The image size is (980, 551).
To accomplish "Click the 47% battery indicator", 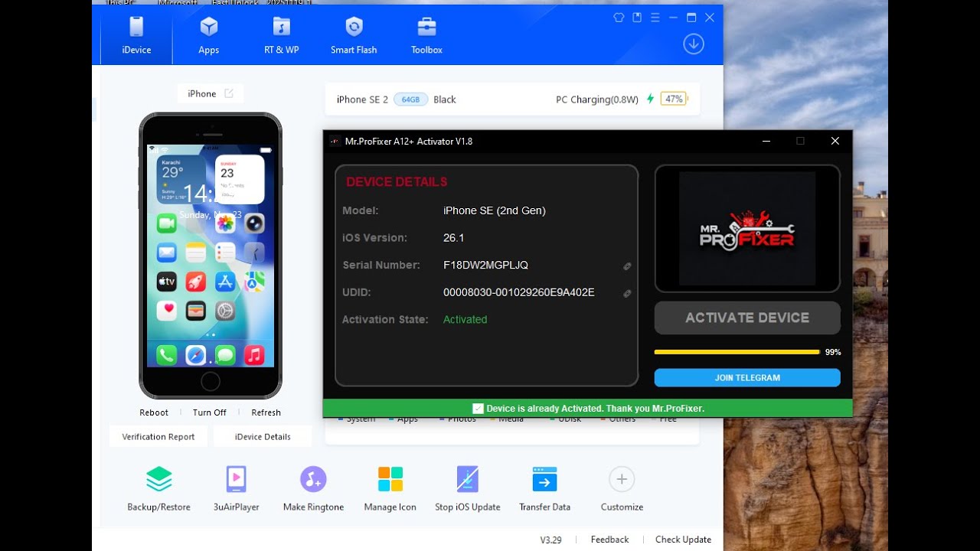I will [x=674, y=99].
